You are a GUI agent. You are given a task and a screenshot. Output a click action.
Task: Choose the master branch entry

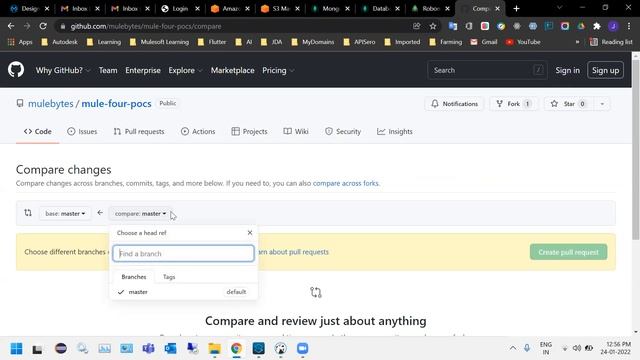(x=183, y=292)
